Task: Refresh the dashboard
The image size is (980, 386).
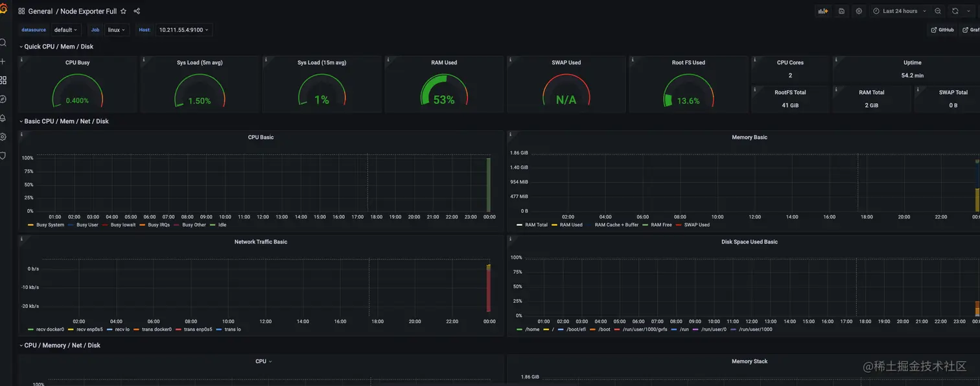Action: click(955, 11)
